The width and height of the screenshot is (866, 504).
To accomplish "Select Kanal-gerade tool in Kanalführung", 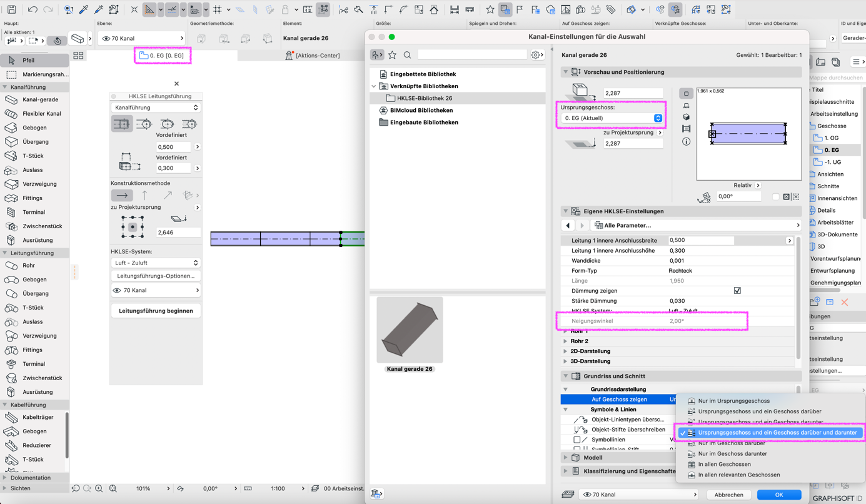I will (34, 99).
